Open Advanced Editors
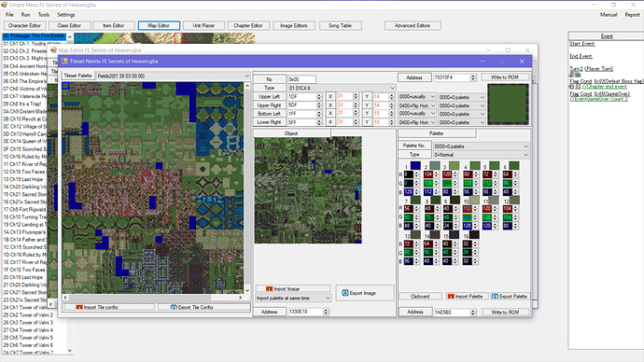This screenshot has width=644, height=362. 413,25
